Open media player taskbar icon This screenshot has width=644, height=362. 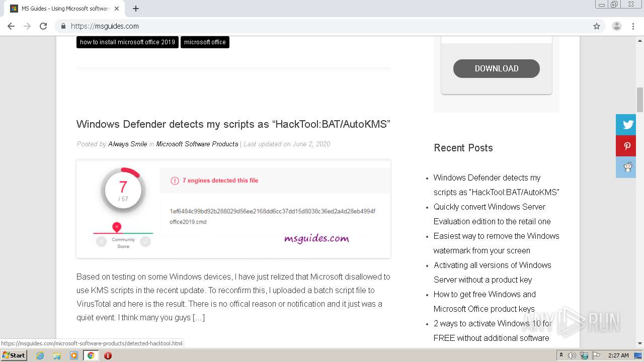click(74, 355)
